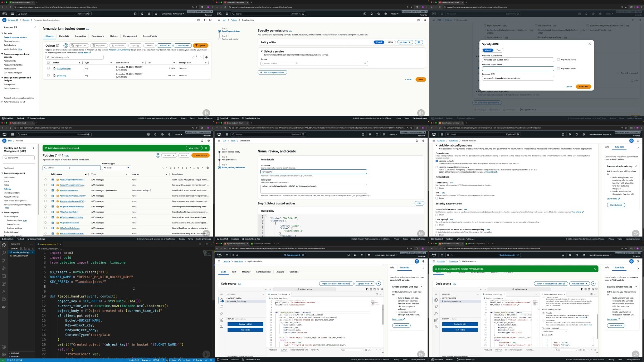The width and height of the screenshot is (644, 362).
Task: Select the AccessAnalyzerServiceRolePolicy row radio button
Action: 45,180
